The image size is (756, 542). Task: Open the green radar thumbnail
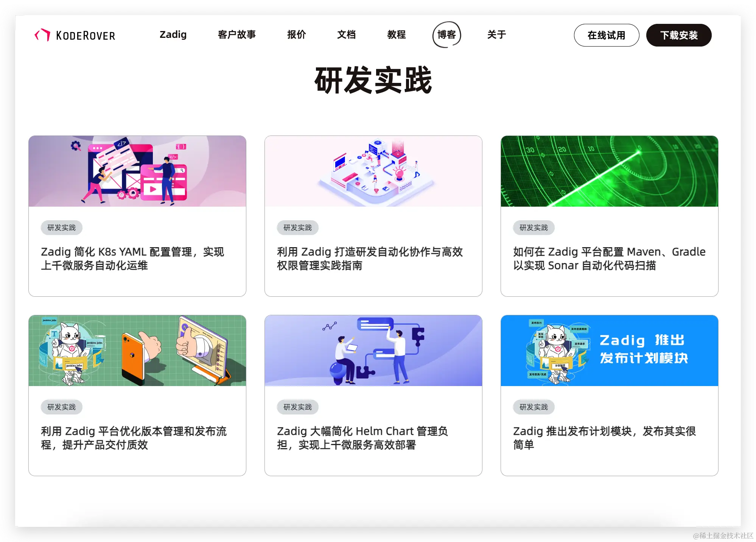610,171
